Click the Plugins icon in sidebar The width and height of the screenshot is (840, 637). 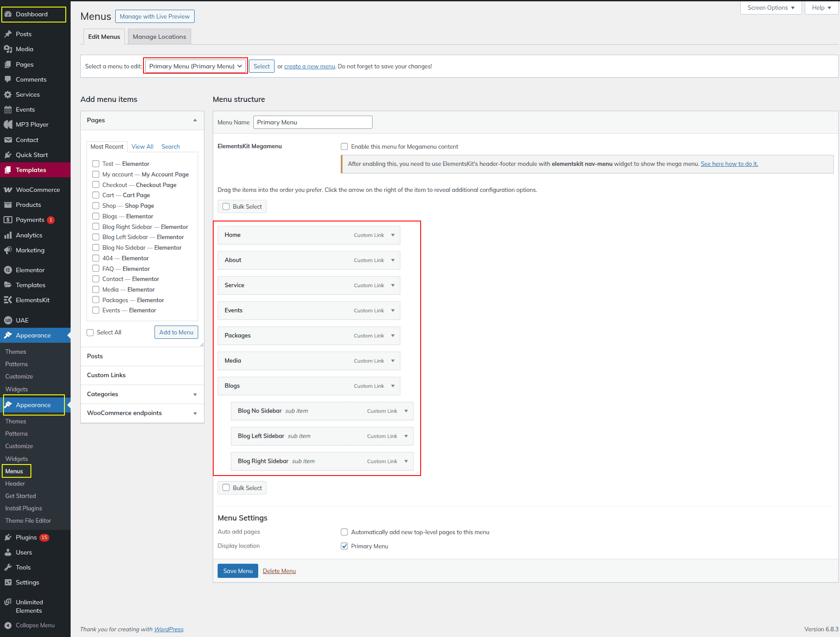(8, 537)
